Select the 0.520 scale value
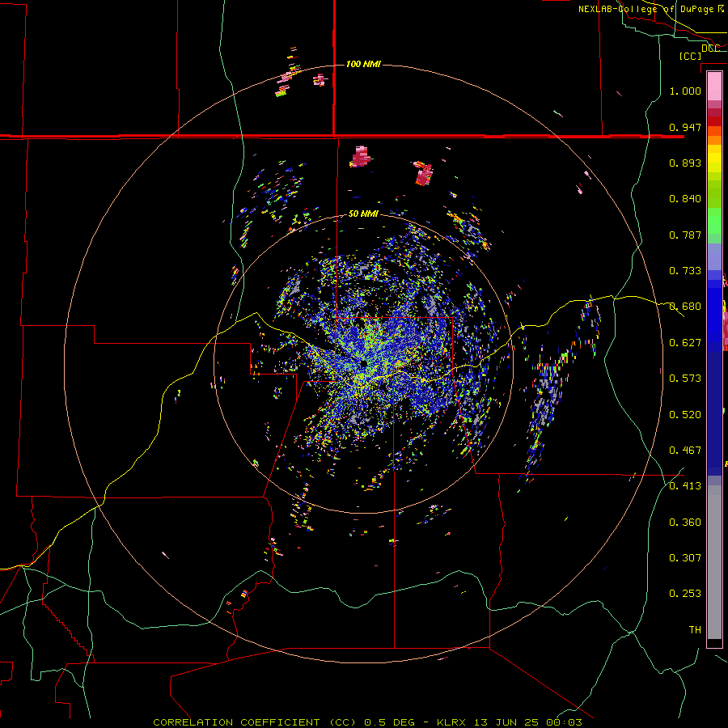 [685, 415]
